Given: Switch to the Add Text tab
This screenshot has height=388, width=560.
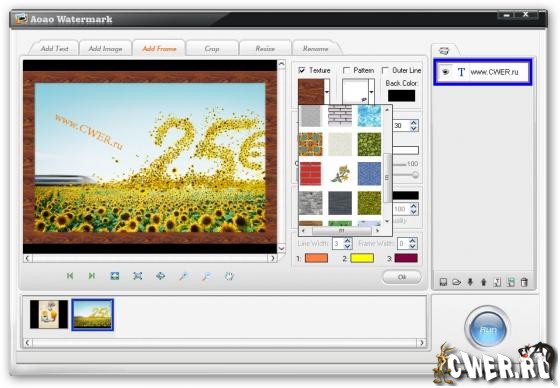Looking at the screenshot, I should tap(54, 49).
